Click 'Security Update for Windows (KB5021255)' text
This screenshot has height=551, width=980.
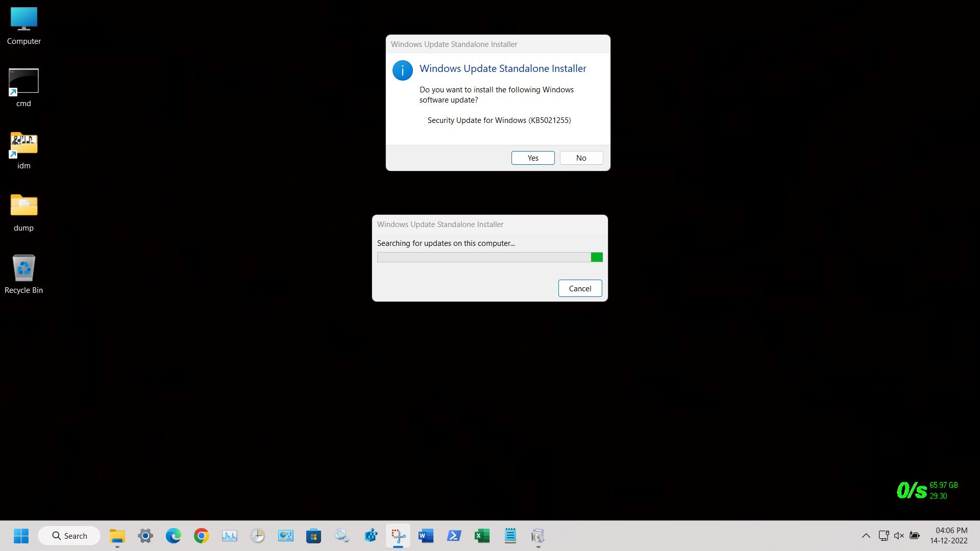[499, 120]
